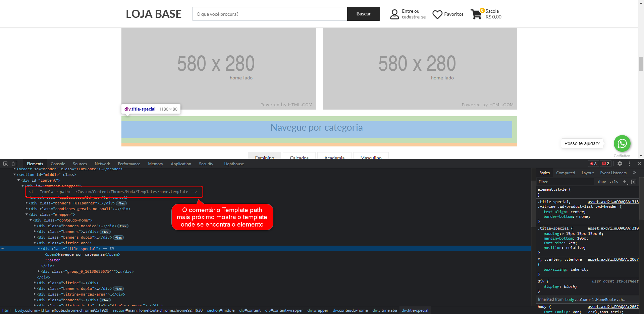The height and width of the screenshot is (314, 644).
Task: Switch to the Sources tab
Action: (80, 164)
